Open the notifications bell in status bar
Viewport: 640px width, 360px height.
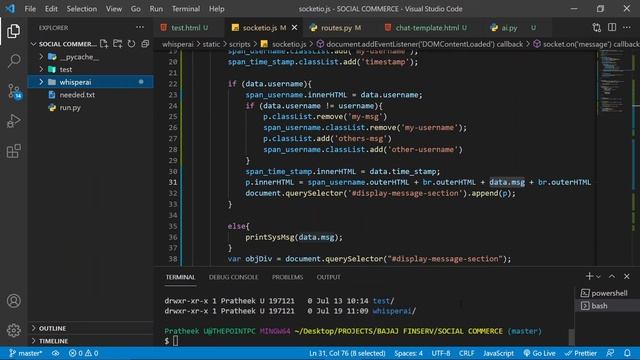tap(627, 353)
